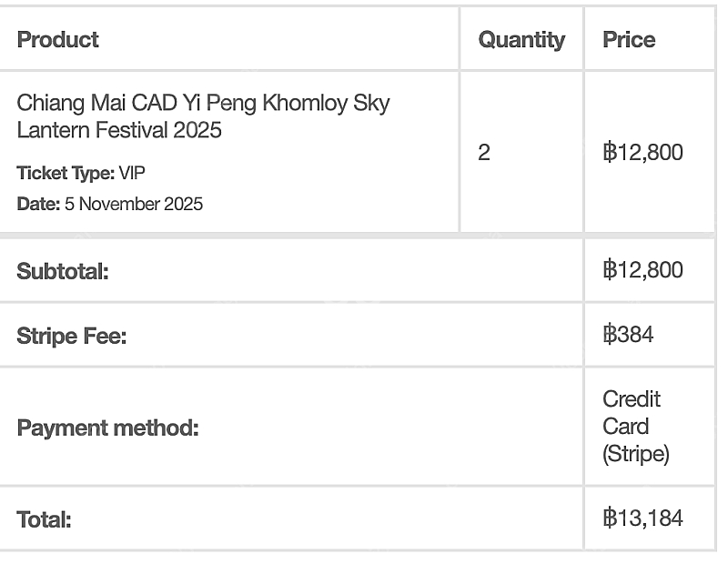The height and width of the screenshot is (564, 728).
Task: Click the Stripe fee amount ฿384
Action: click(x=628, y=334)
